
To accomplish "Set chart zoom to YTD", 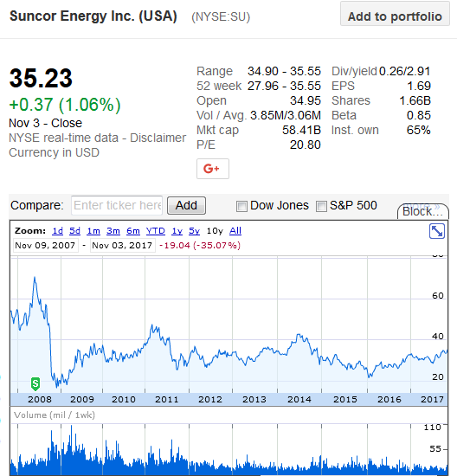I will point(155,231).
